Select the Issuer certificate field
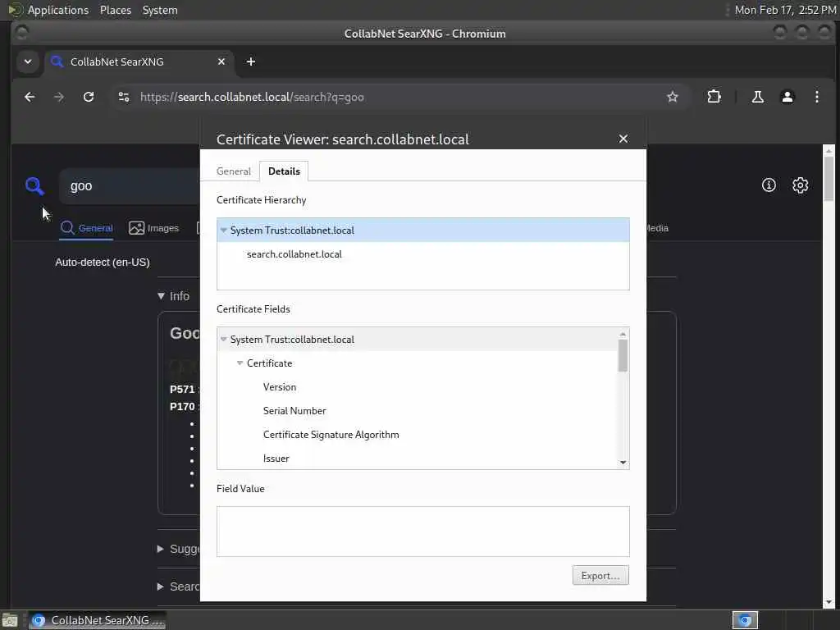Screen dimensions: 840x630 tap(276, 459)
